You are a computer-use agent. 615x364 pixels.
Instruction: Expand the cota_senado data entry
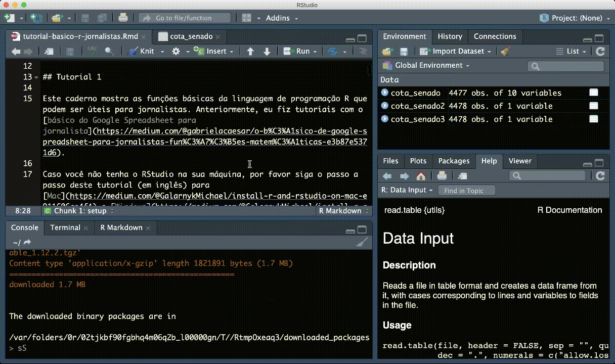pyautogui.click(x=385, y=93)
